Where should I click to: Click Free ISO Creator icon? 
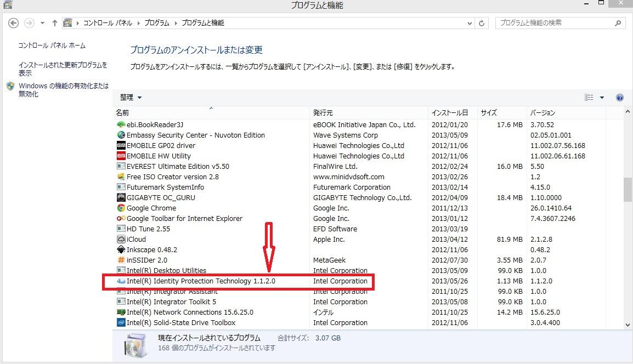tap(121, 177)
